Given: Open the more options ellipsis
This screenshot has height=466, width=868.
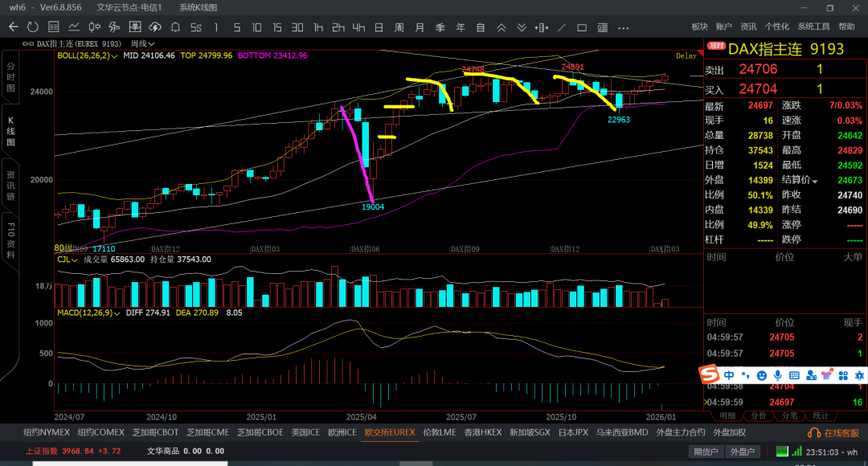Looking at the screenshot, I should click(624, 27).
